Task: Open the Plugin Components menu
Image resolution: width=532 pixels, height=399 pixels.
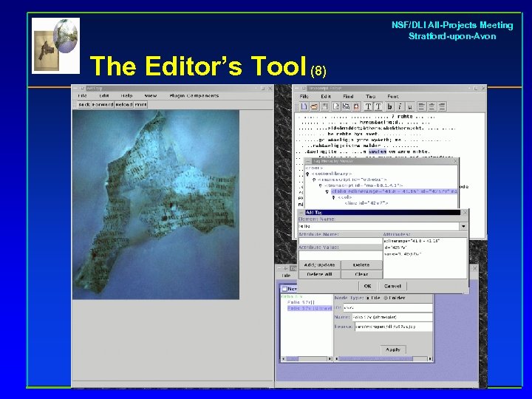Action: coord(194,95)
